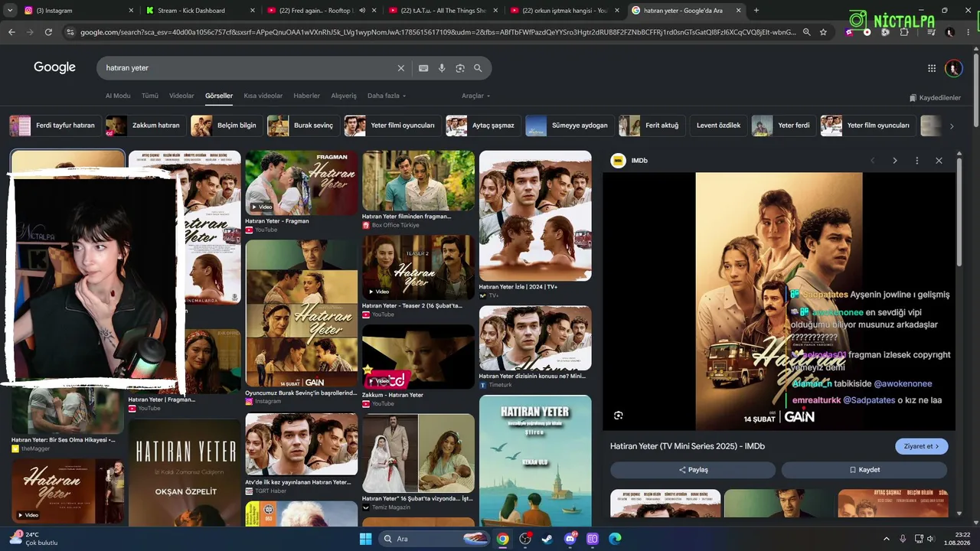Viewport: 980px width, 551px height.
Task: Select the 'Levent özdilek' suggestion chip
Action: click(717, 126)
